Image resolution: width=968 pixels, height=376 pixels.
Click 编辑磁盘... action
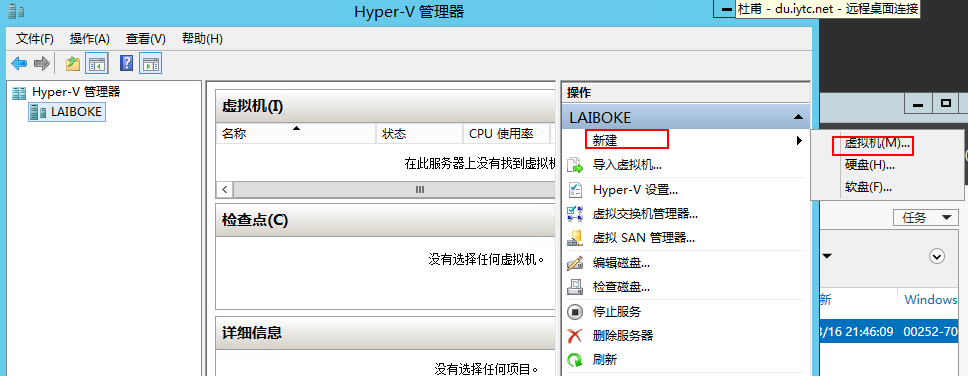pyautogui.click(x=621, y=263)
